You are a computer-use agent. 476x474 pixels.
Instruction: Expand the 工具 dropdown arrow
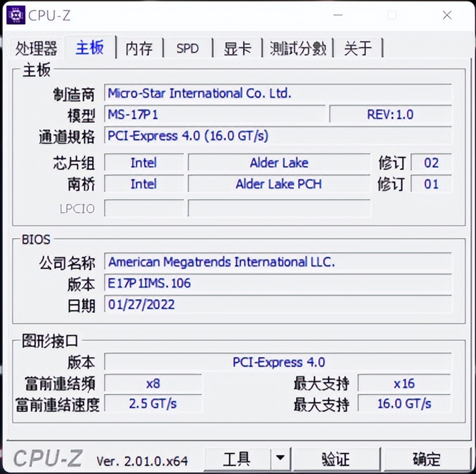280,458
